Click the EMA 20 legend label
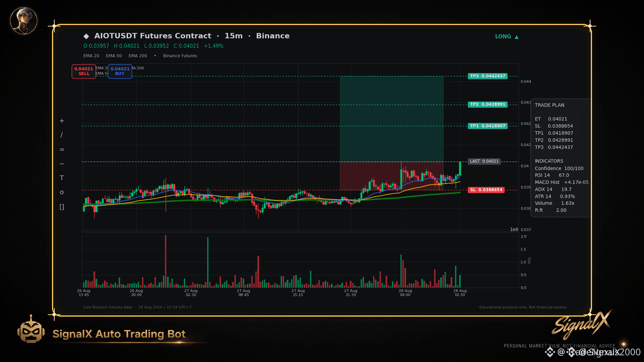Viewport: 644px width, 362px height. tap(91, 56)
